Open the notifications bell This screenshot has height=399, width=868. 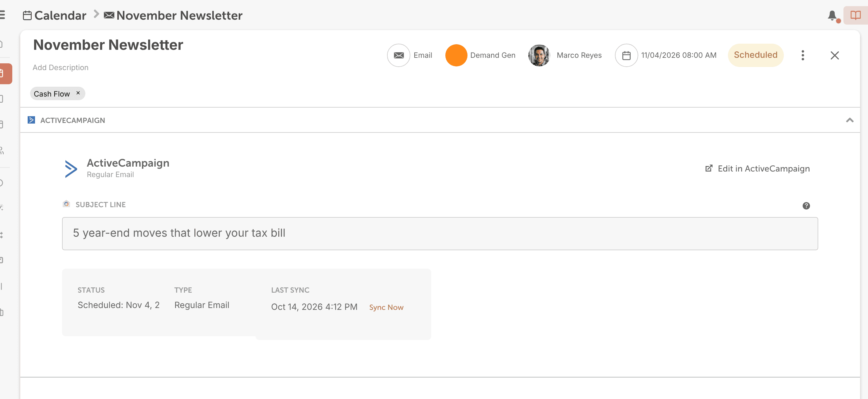pyautogui.click(x=832, y=15)
